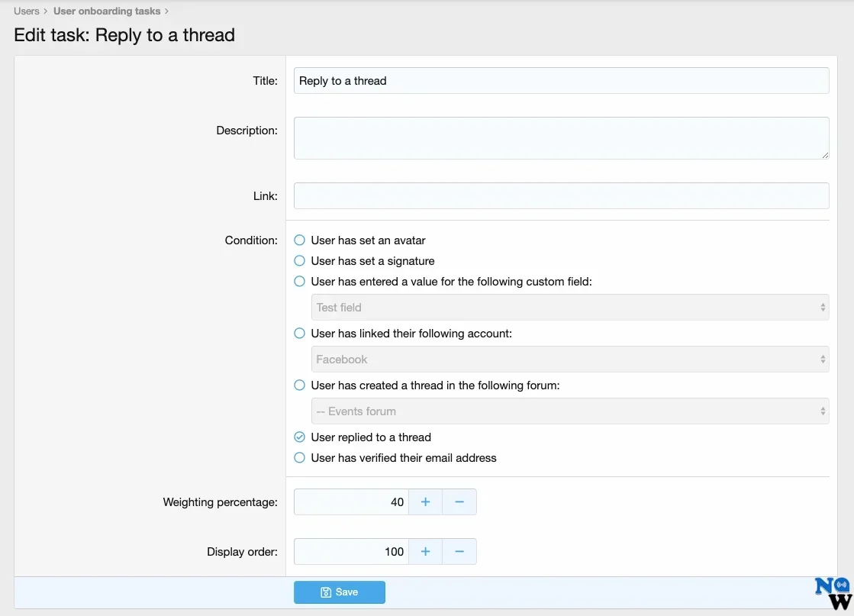
Task: Click the Weighting percentage value box
Action: click(352, 502)
